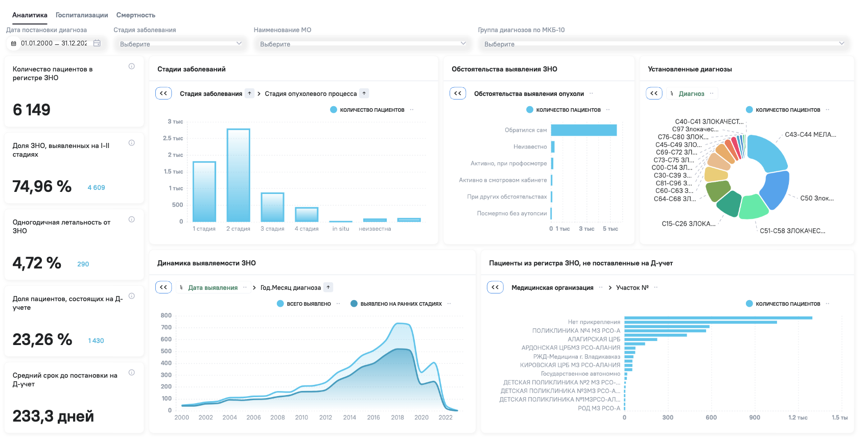The width and height of the screenshot is (868, 442).
Task: Click the 2 стадия bar in chart
Action: click(x=239, y=175)
